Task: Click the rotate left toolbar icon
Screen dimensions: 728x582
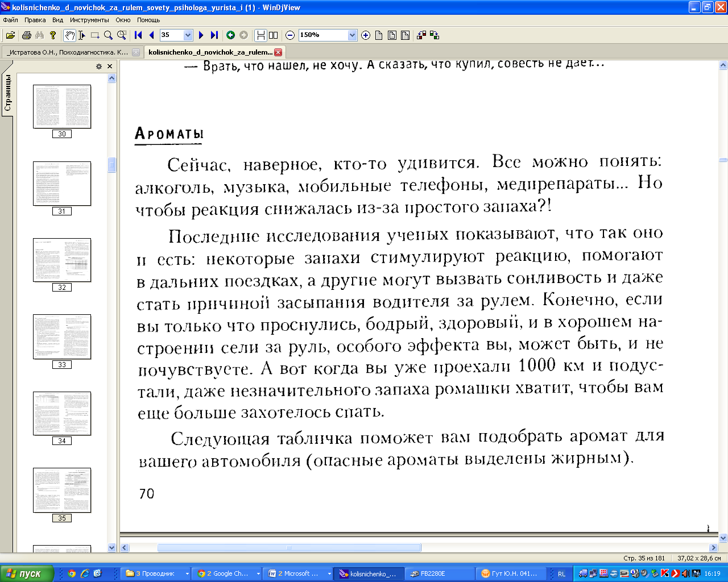Action: tap(421, 35)
